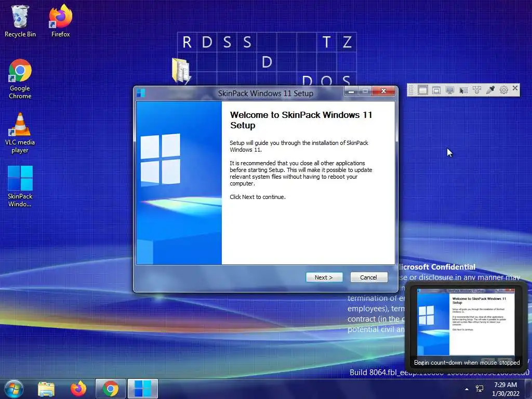532x399 pixels.
Task: Open File Explorer from taskbar
Action: (x=46, y=389)
